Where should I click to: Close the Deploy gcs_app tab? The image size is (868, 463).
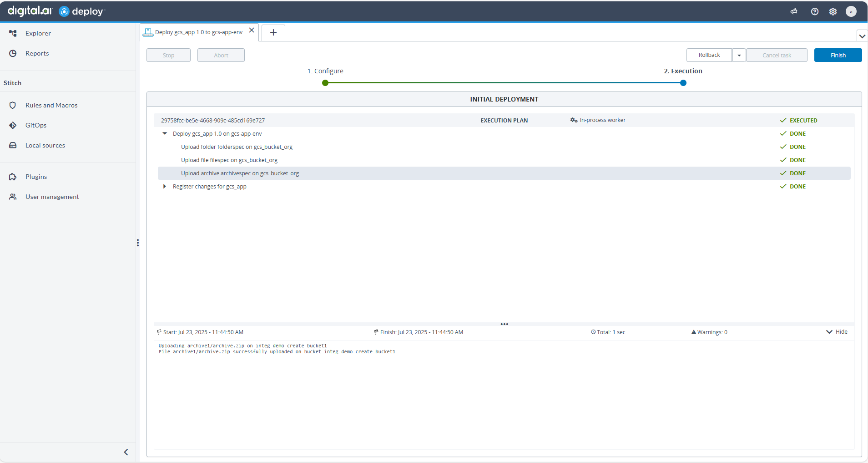coord(252,31)
